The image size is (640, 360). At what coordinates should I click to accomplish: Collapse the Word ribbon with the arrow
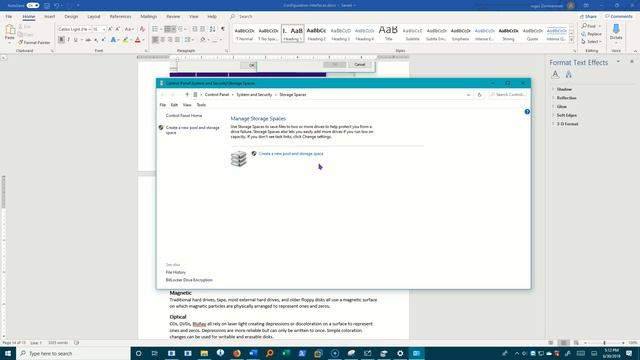click(x=635, y=51)
